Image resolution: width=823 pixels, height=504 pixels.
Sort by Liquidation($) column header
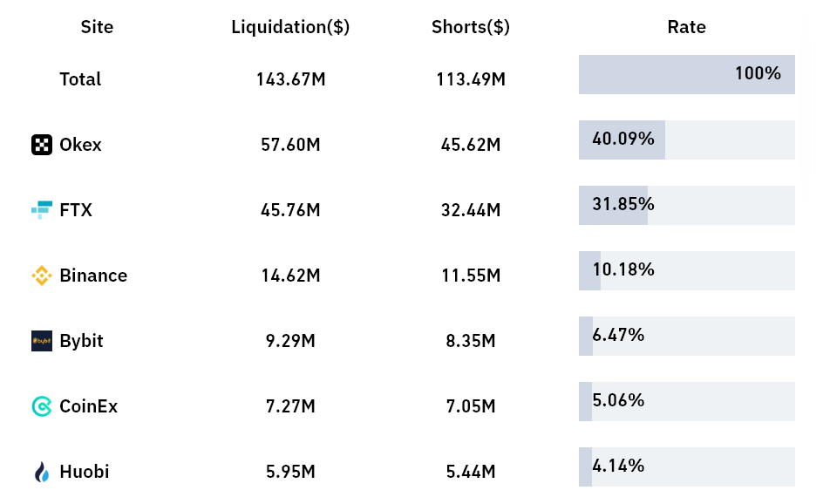290,27
